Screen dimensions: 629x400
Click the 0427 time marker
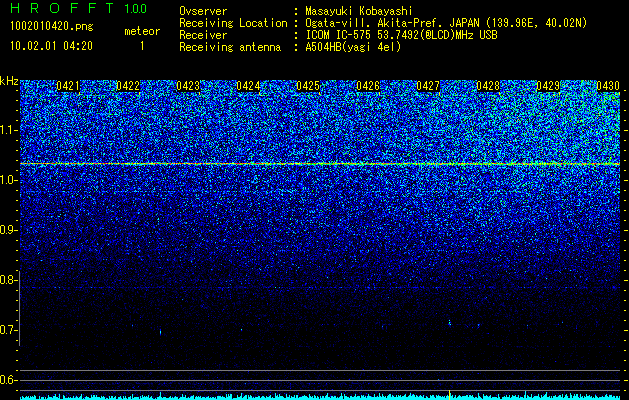point(428,86)
